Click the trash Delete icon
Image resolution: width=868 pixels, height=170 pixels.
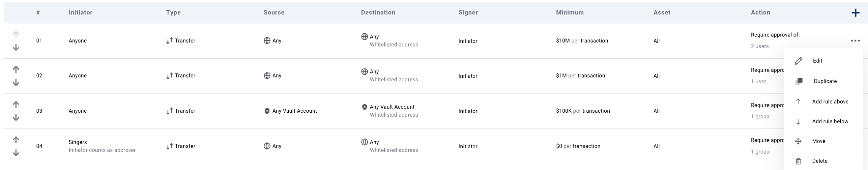pos(798,161)
